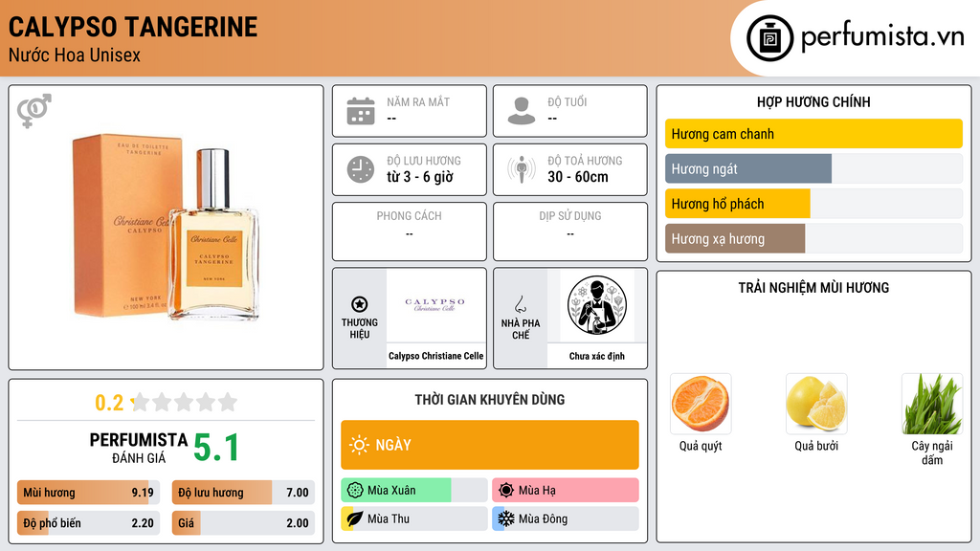Click the Độ lưu hương 7.00 score bar
The width and height of the screenshot is (980, 551).
243,493
